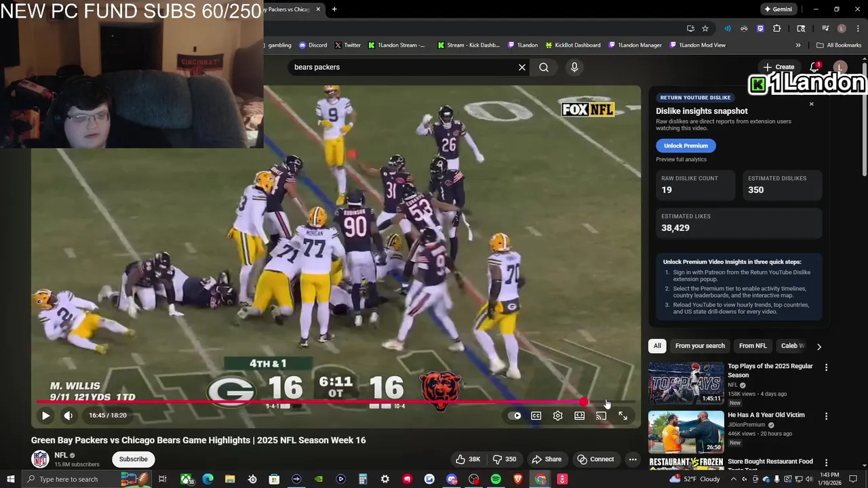Switch the player to theater mode
Viewport: 868px width, 488px height.
pos(580,415)
